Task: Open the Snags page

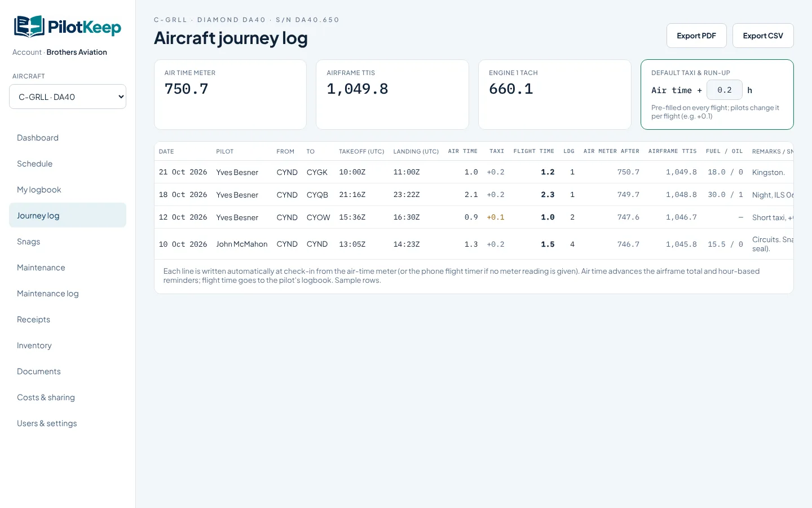Action: click(68, 242)
